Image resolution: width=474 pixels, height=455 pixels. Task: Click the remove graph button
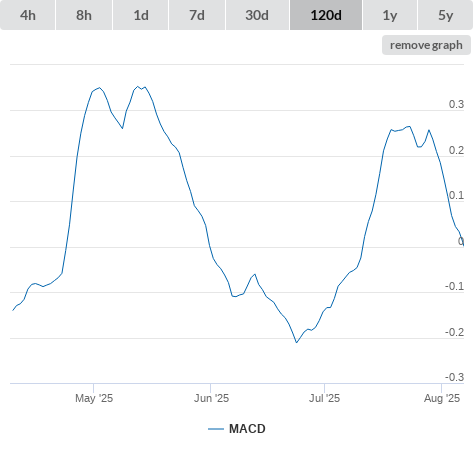point(426,45)
